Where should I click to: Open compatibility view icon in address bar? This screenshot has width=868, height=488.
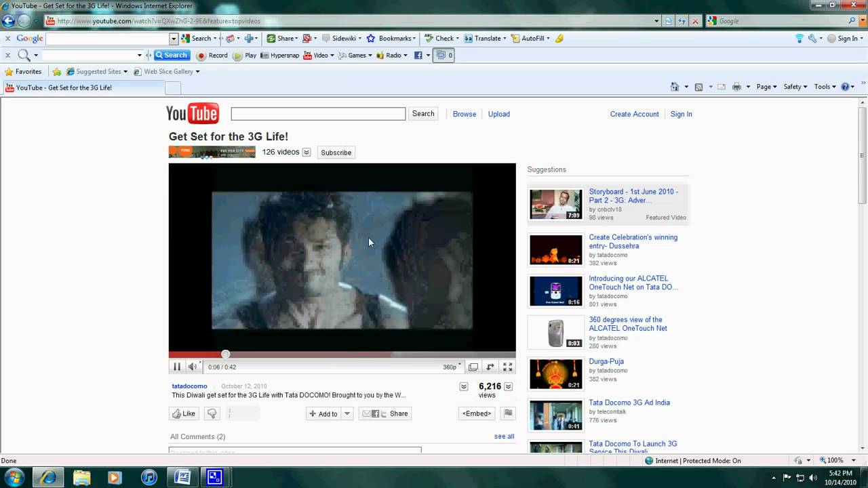669,21
